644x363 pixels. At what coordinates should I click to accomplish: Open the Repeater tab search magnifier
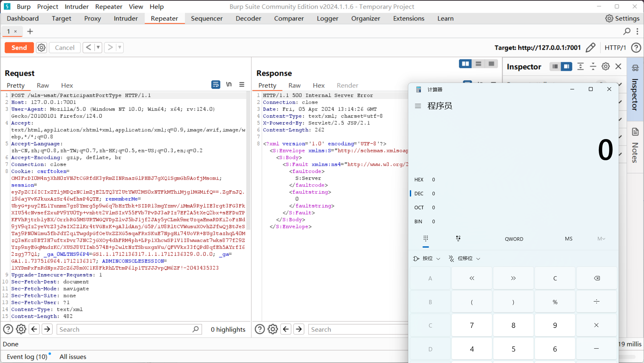627,31
